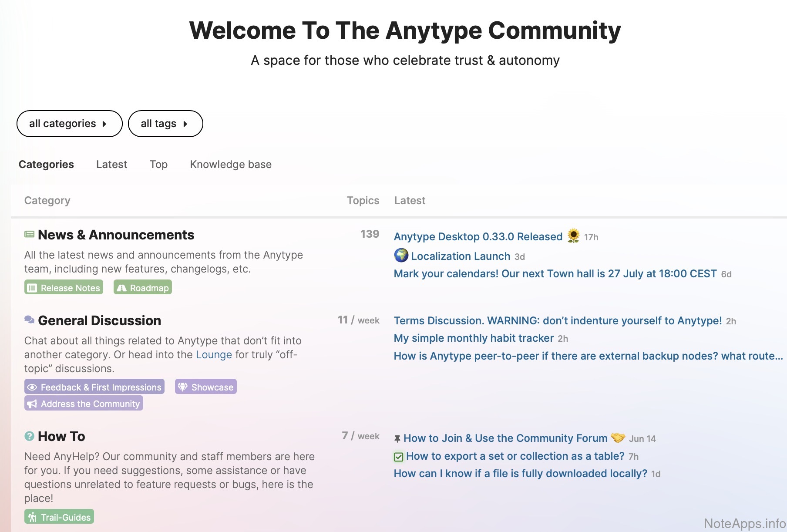Click the News & Announcements category icon
Image resolution: width=787 pixels, height=532 pixels.
click(29, 235)
